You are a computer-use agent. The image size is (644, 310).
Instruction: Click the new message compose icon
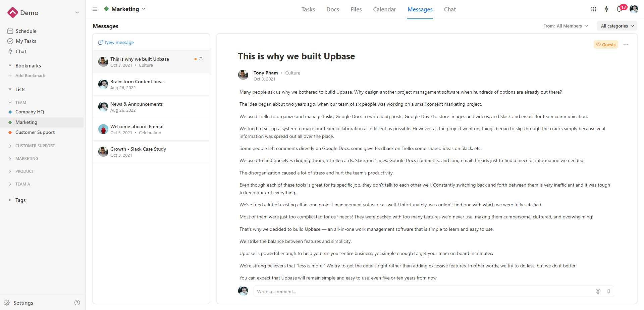100,42
